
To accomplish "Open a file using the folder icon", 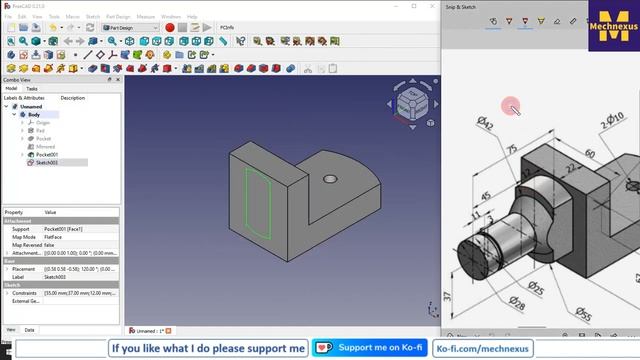I will 23,27.
